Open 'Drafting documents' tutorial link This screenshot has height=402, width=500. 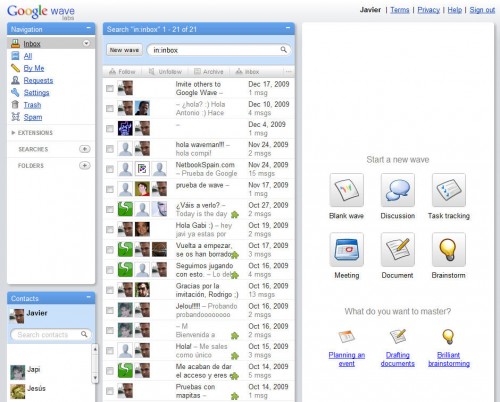point(398,359)
